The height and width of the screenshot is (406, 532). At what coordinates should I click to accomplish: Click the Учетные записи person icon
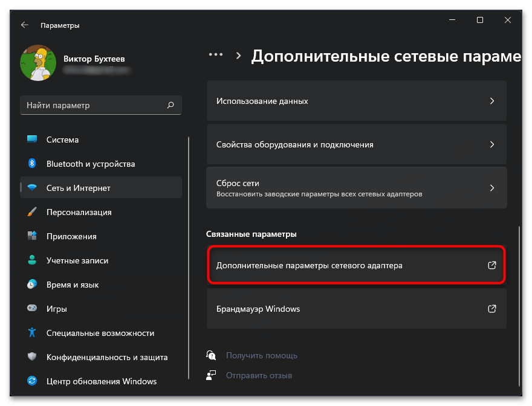click(33, 260)
